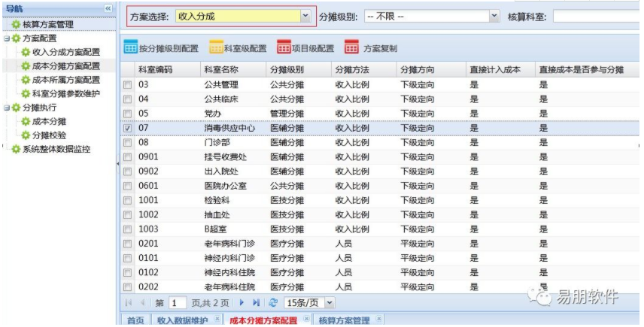
Task: Open 按分摊级别配置 toolbar button
Action: [x=161, y=48]
